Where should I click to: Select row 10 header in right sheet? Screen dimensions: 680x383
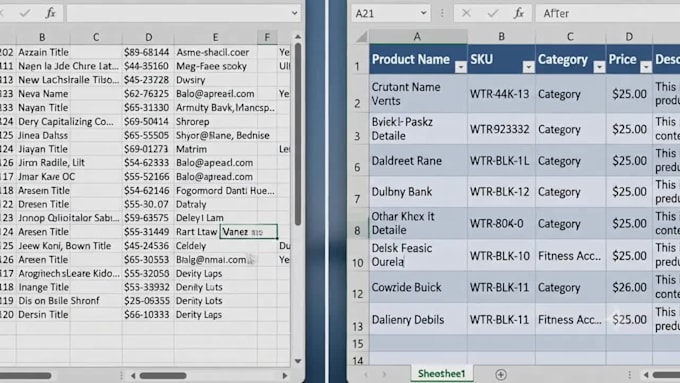tap(358, 256)
